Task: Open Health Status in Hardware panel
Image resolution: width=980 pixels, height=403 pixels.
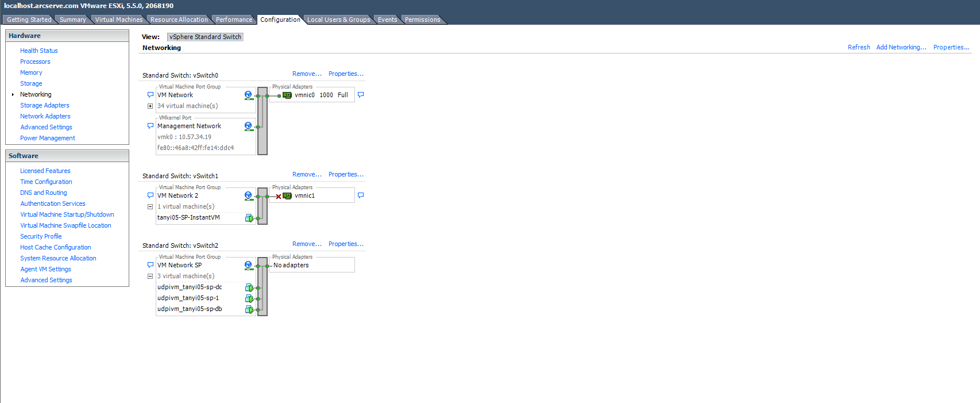Action: (39, 51)
